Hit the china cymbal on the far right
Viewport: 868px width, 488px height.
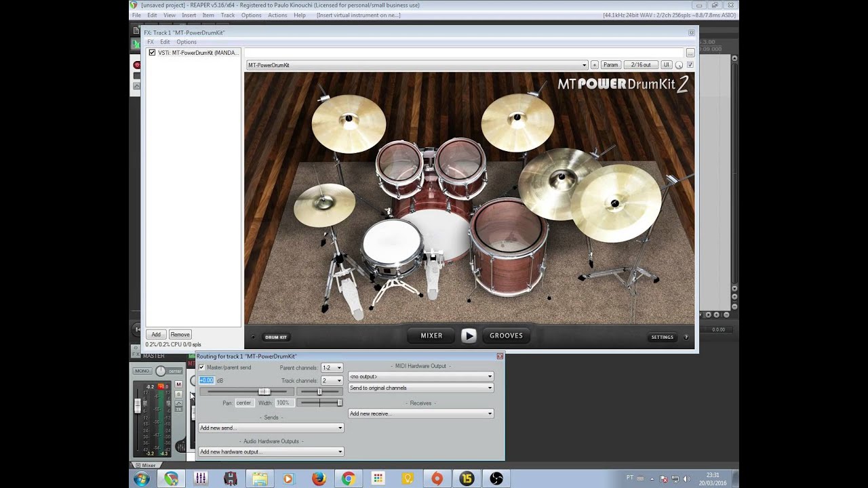(x=616, y=203)
